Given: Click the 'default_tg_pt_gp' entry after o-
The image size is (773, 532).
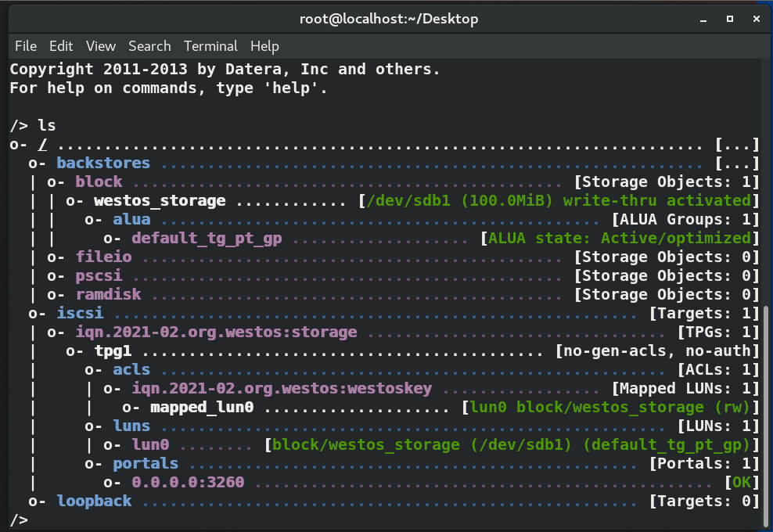Looking at the screenshot, I should 207,238.
